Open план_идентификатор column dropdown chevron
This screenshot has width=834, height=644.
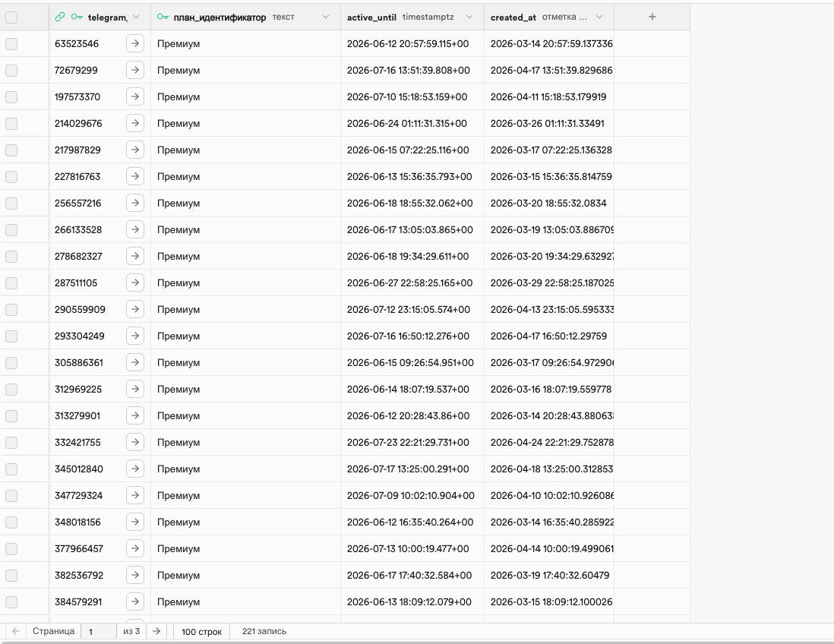click(x=326, y=17)
